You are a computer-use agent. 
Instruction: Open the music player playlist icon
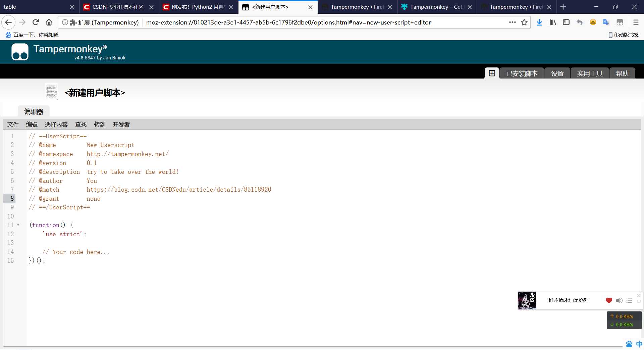tap(629, 300)
